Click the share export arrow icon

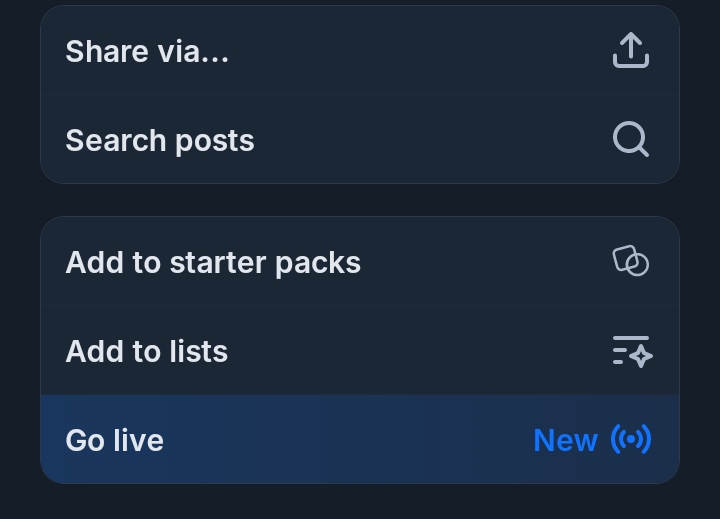[x=630, y=51]
